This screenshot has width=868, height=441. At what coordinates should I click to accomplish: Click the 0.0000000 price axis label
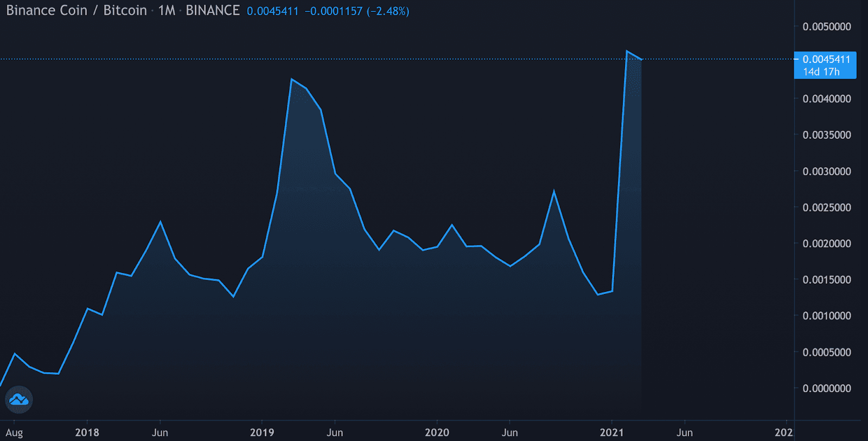[x=826, y=388]
